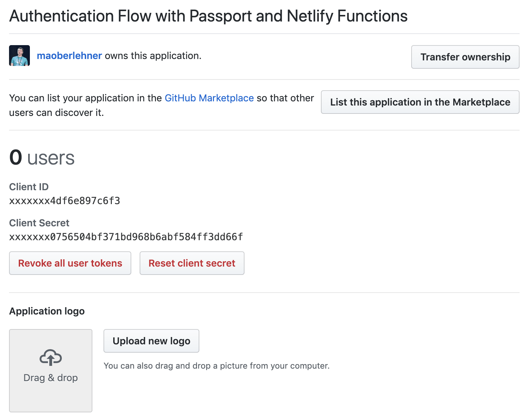The image size is (530, 420).
Task: Follow the GitHub Marketplace link
Action: tap(209, 98)
